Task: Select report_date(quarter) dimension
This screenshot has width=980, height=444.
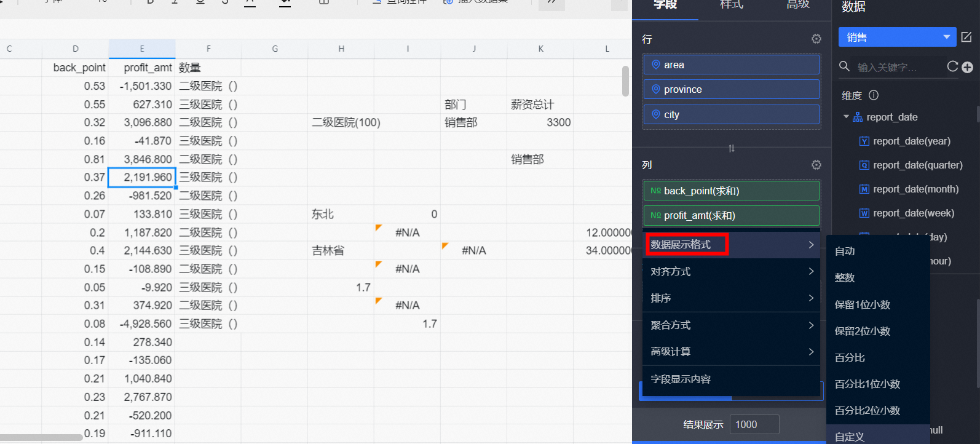Action: [917, 165]
